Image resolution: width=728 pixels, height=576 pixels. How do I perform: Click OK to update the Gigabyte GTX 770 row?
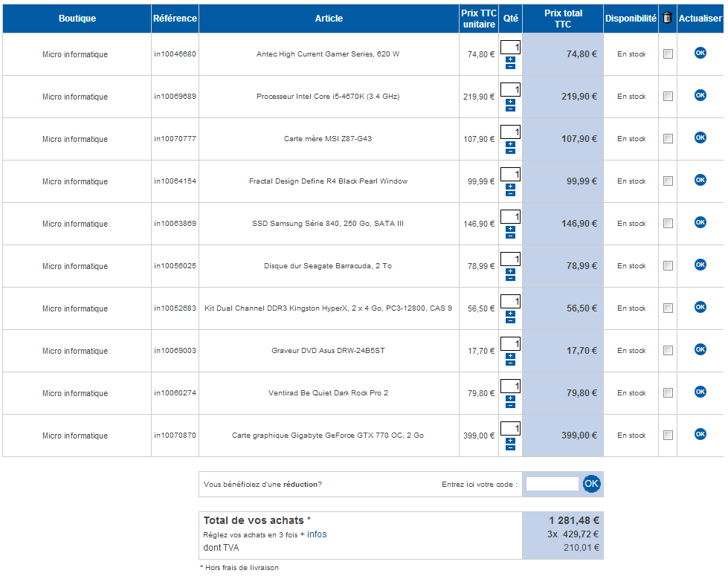point(700,434)
